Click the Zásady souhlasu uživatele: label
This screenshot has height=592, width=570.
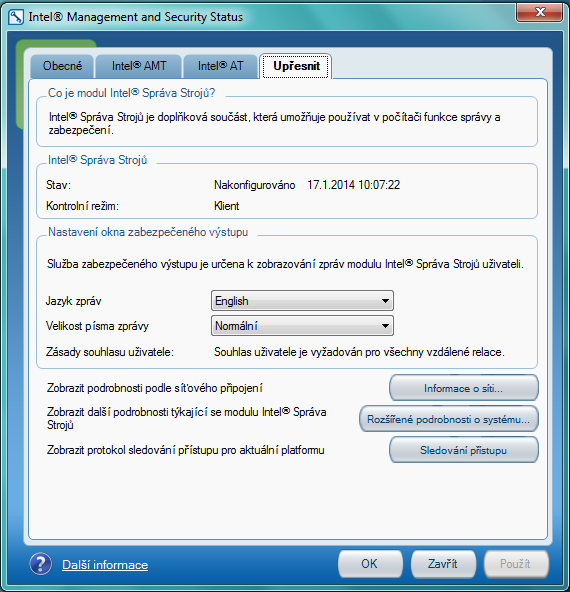pos(110,352)
